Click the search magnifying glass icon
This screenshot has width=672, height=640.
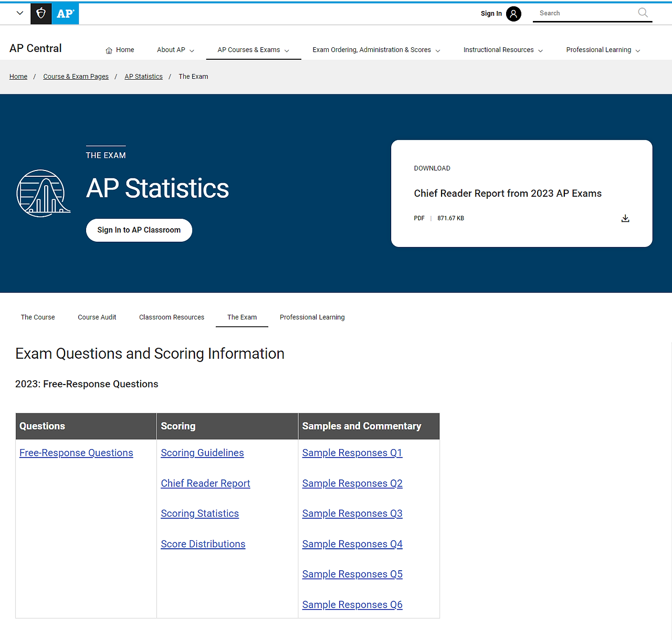tap(643, 13)
